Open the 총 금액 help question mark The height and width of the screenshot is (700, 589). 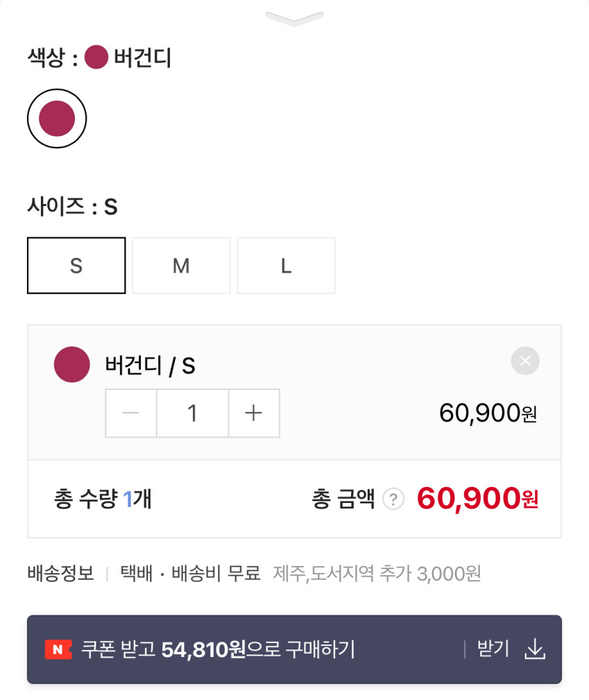point(393,499)
